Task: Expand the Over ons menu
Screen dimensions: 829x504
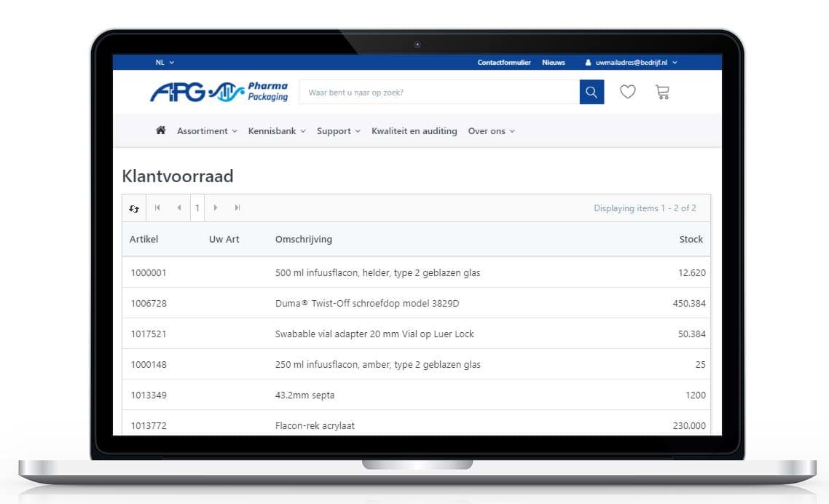Action: pos(491,131)
